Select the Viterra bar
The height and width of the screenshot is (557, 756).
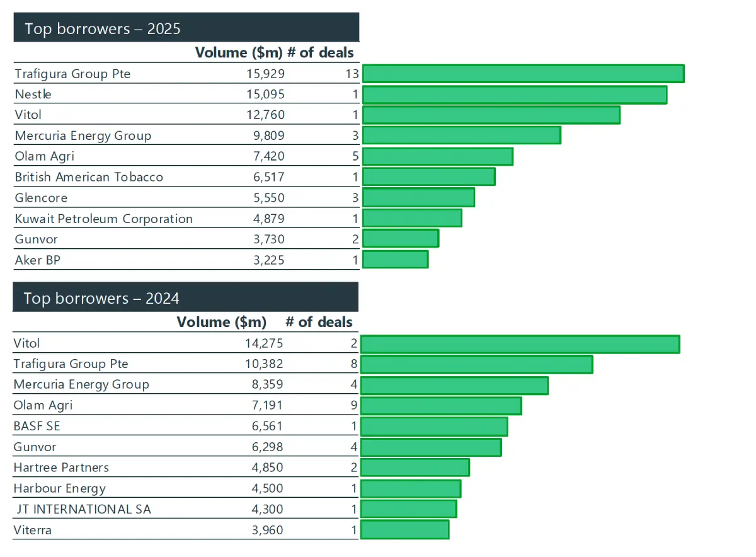tap(405, 530)
